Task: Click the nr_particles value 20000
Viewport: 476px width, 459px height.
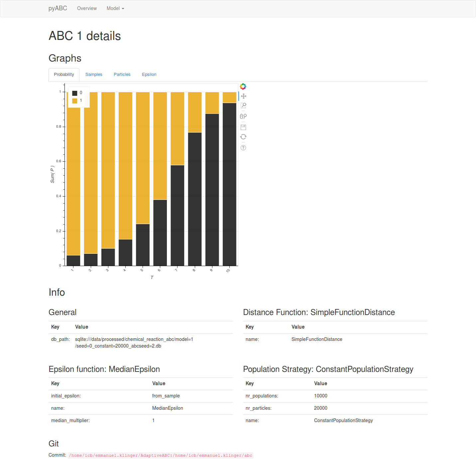Action: point(321,408)
